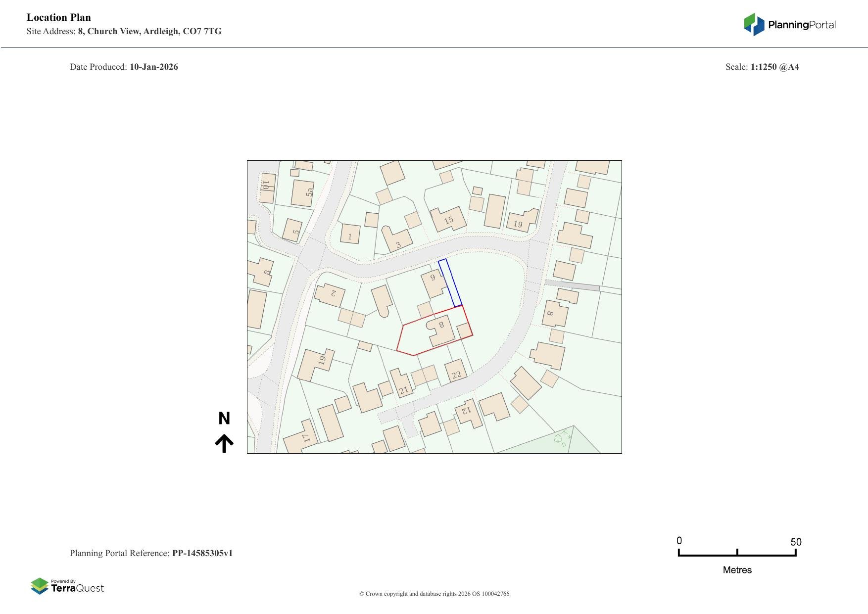Click the TerraQuest layered logo
Image resolution: width=868 pixels, height=614 pixels.
click(x=40, y=586)
